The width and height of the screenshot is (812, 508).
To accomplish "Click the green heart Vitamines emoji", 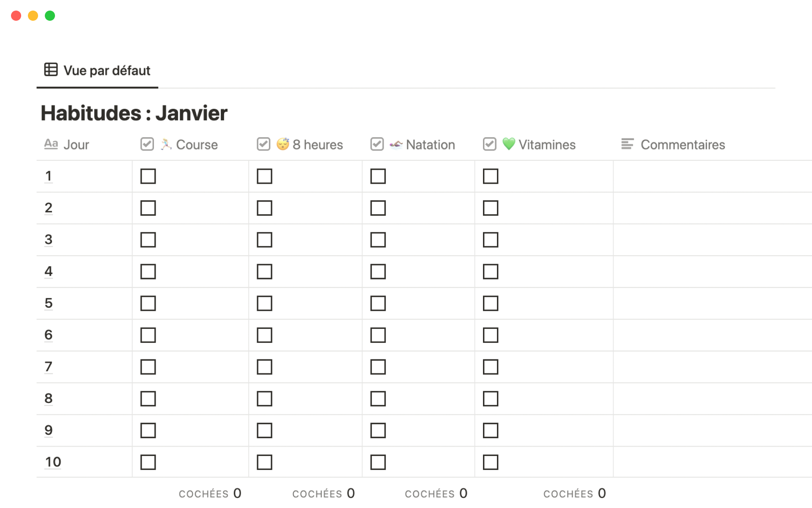I will (x=509, y=144).
